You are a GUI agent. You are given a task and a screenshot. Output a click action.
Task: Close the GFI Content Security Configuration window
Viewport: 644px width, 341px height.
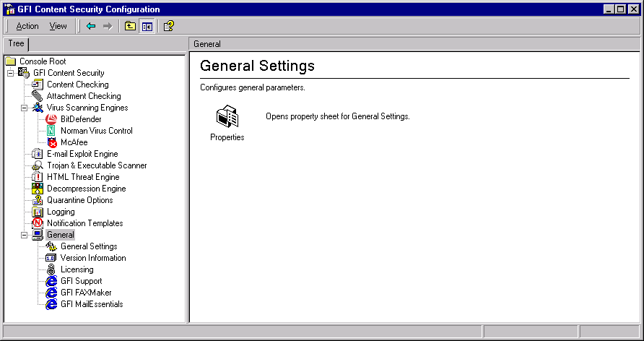633,9
